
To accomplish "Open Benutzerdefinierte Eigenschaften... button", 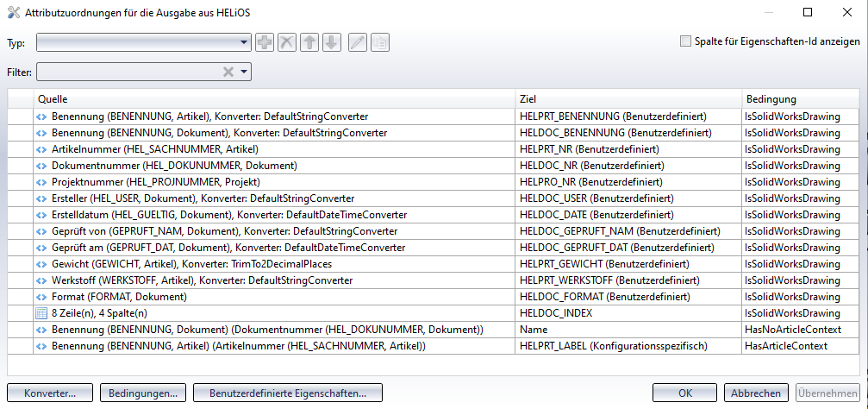I will click(x=288, y=393).
